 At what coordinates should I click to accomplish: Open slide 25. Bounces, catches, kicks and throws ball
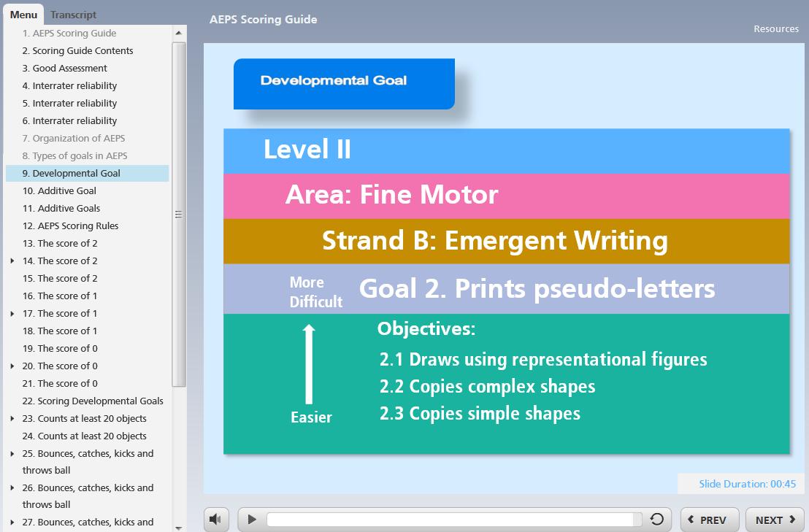click(88, 462)
